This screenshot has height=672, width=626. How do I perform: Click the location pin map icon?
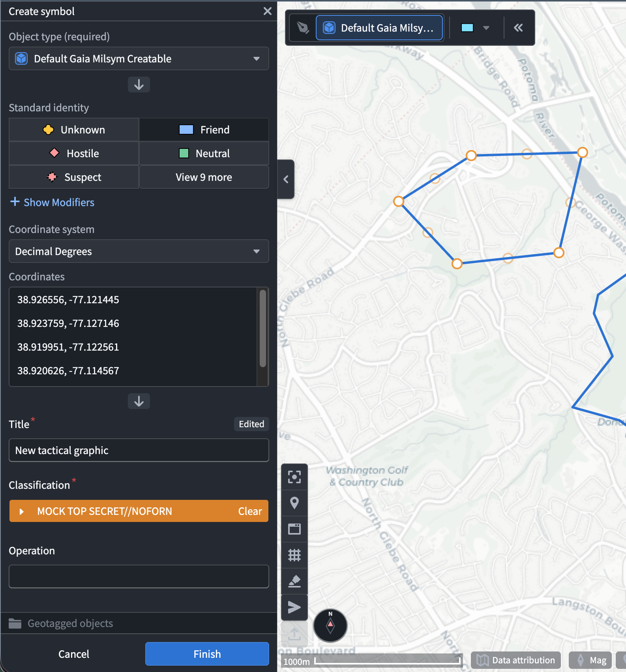[x=294, y=503]
